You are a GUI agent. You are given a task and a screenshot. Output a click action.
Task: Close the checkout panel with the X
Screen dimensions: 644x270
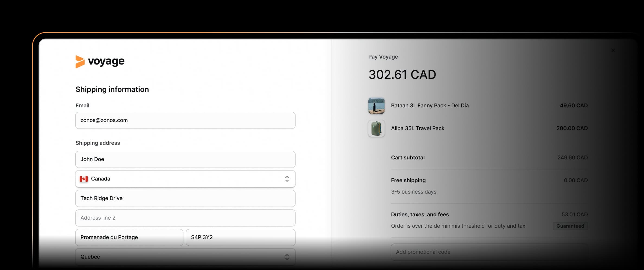[x=613, y=50]
